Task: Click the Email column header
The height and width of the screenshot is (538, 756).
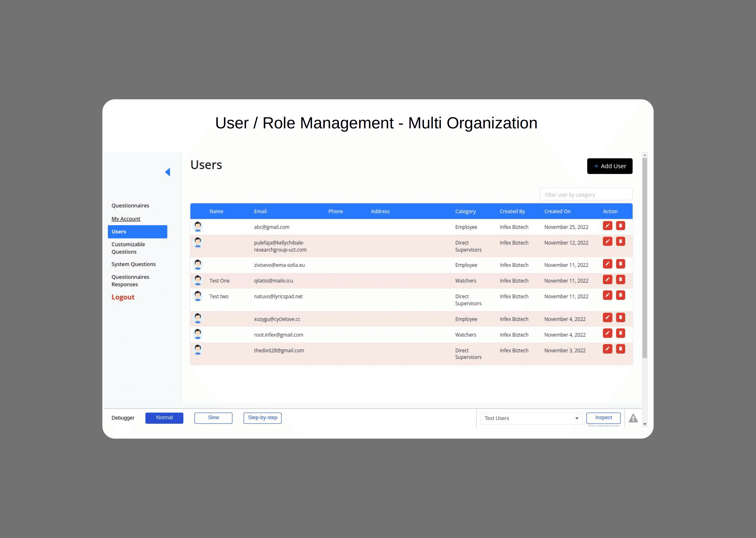Action: pyautogui.click(x=260, y=211)
